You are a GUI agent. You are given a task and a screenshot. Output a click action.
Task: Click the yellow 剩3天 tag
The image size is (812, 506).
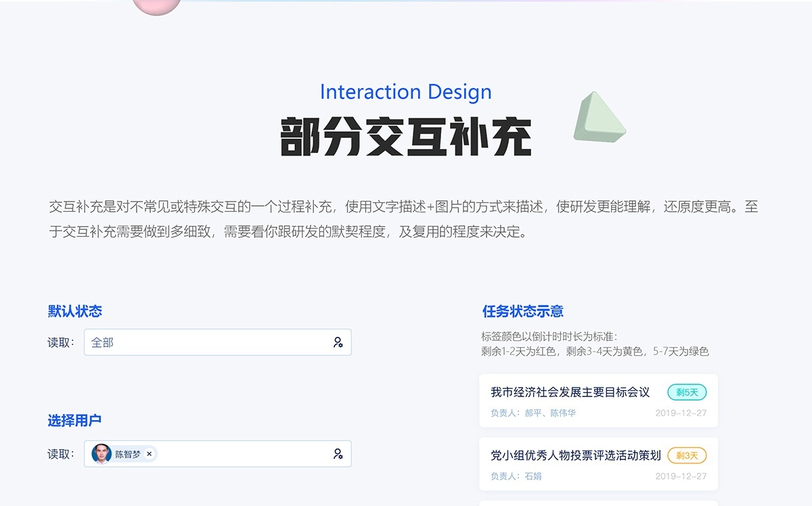click(x=687, y=455)
